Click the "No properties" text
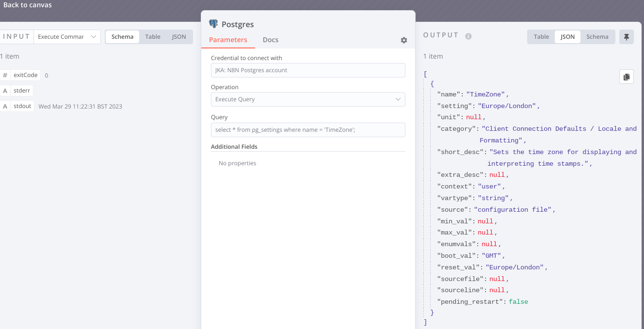 point(238,163)
